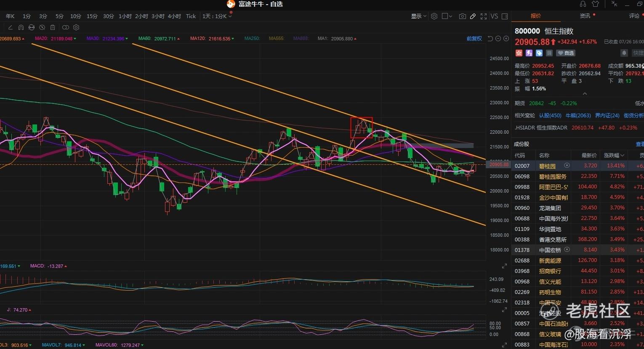Switch to 1小时 timeframe
This screenshot has width=644, height=349.
point(125,16)
